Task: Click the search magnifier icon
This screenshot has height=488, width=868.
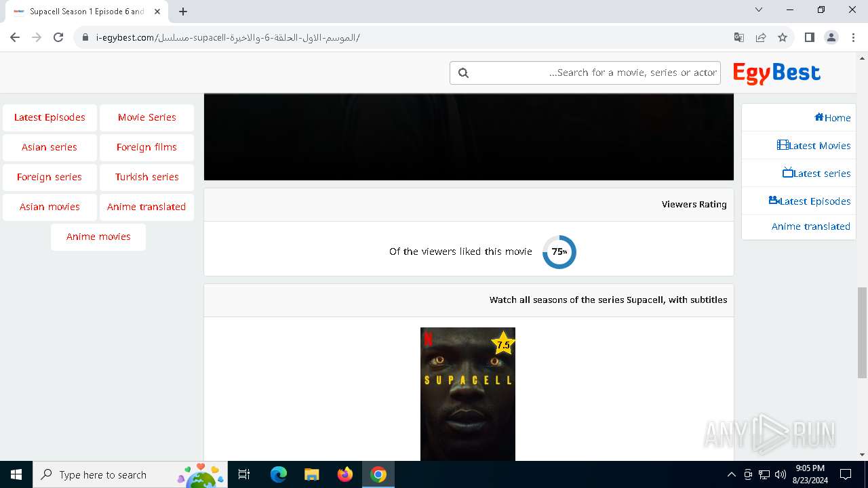Action: pyautogui.click(x=463, y=73)
